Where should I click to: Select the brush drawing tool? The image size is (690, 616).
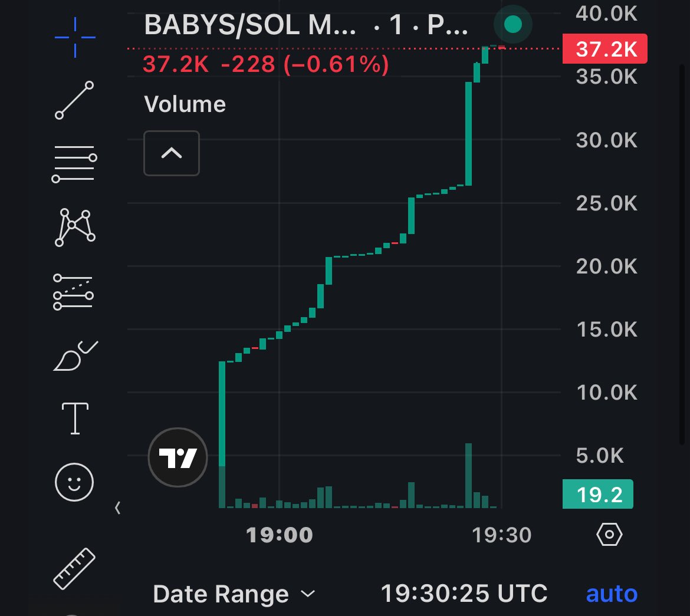75,355
